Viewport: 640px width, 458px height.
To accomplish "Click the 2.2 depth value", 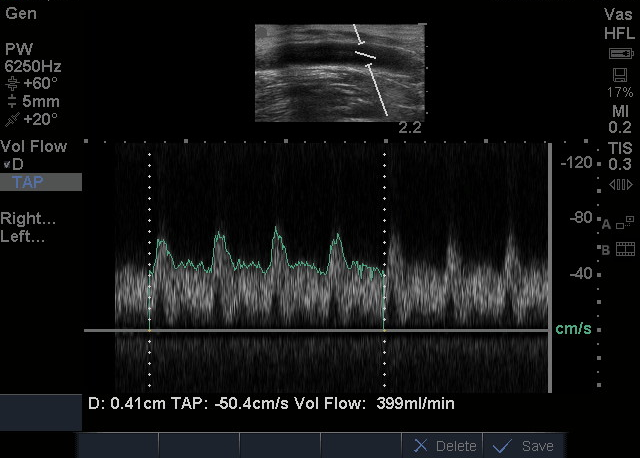I will [410, 128].
